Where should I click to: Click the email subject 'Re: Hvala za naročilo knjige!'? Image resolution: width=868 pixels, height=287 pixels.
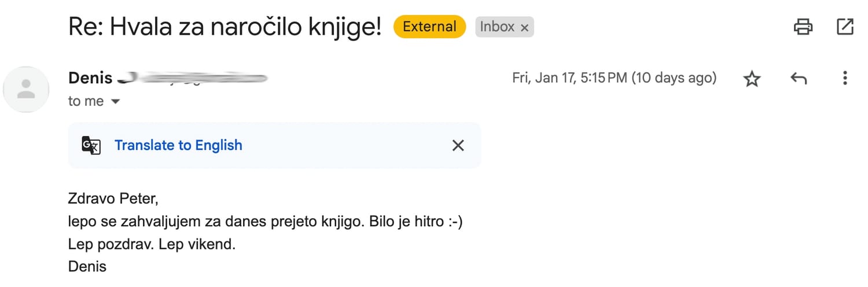coord(225,27)
